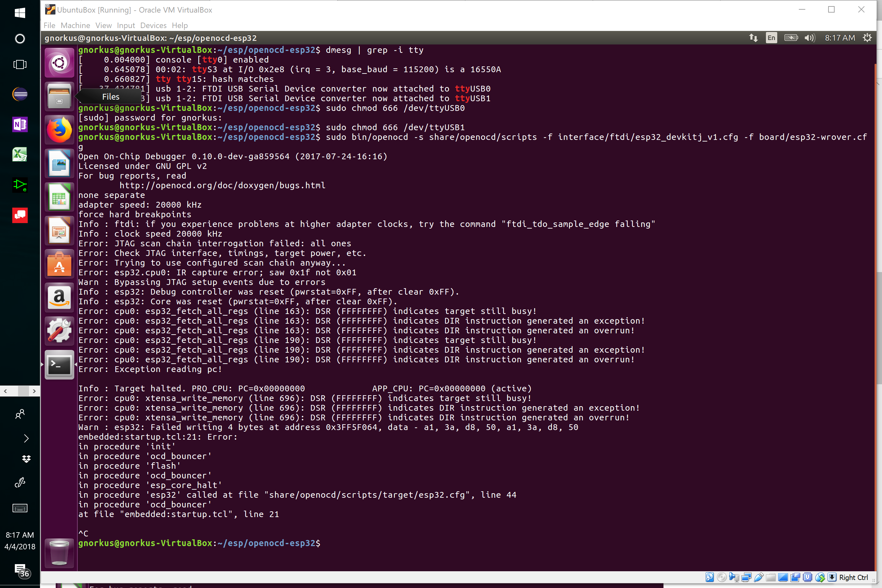Open LibreOffice Writer from the launcher
This screenshot has width=882, height=588.
coord(59,163)
